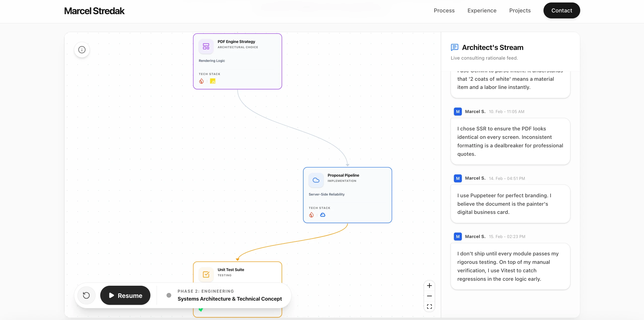Select the Proposal Pipeline node title
The width and height of the screenshot is (644, 320).
pos(343,175)
